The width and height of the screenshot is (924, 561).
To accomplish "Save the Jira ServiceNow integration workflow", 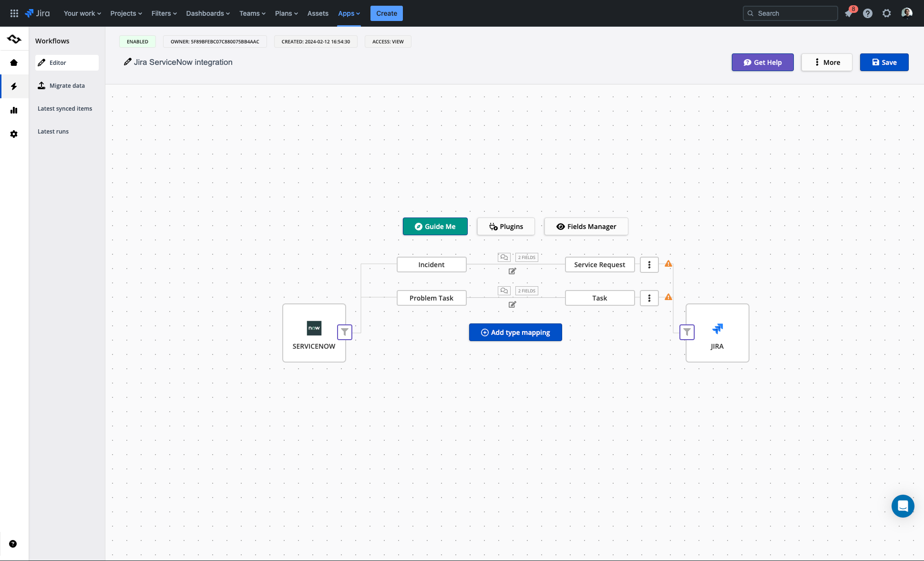I will [884, 62].
